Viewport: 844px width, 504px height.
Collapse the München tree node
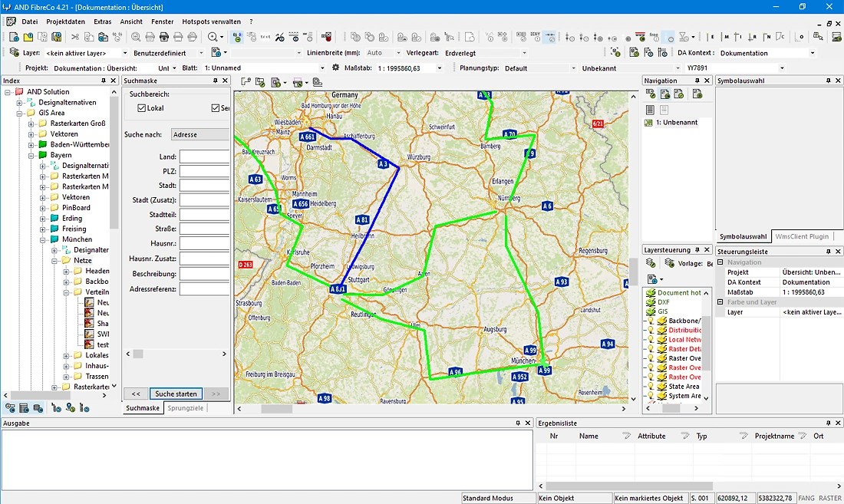(42, 239)
